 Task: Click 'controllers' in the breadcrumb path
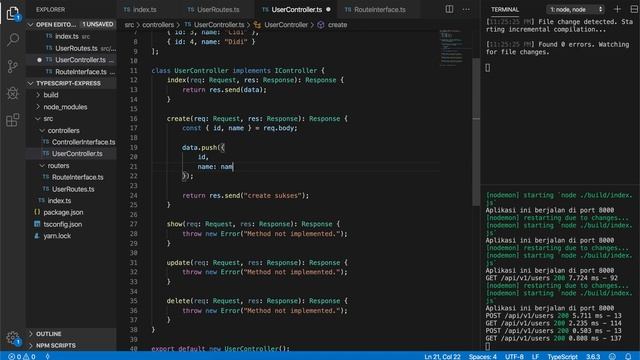point(158,25)
